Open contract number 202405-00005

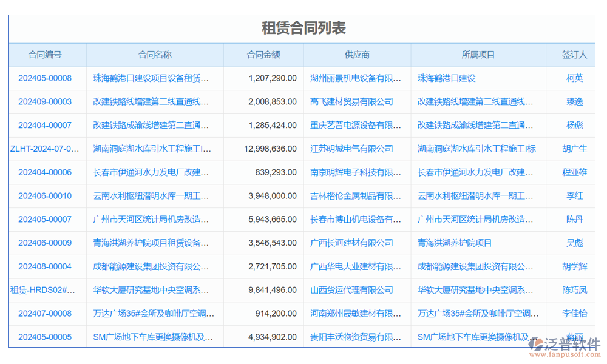coord(45,337)
